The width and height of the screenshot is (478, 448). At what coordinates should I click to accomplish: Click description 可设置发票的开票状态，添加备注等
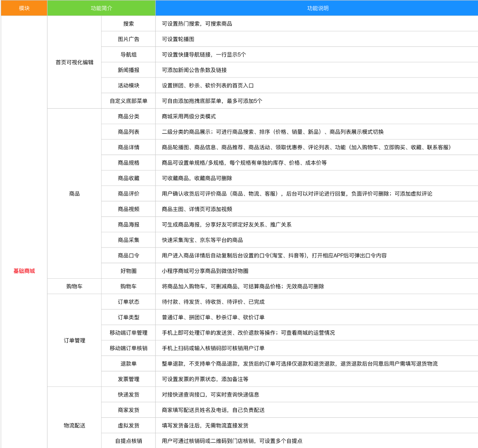(205, 379)
